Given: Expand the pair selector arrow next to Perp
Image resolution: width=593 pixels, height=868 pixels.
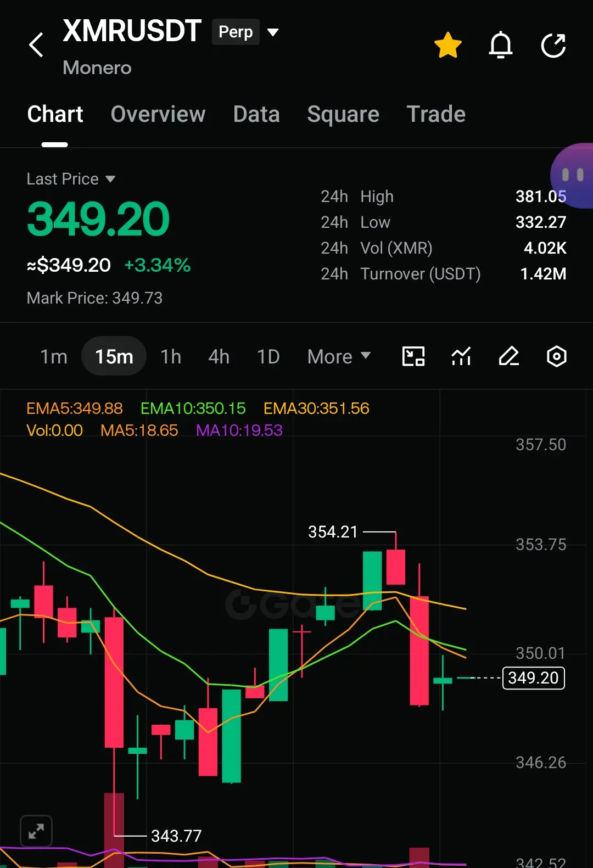Looking at the screenshot, I should click(273, 32).
